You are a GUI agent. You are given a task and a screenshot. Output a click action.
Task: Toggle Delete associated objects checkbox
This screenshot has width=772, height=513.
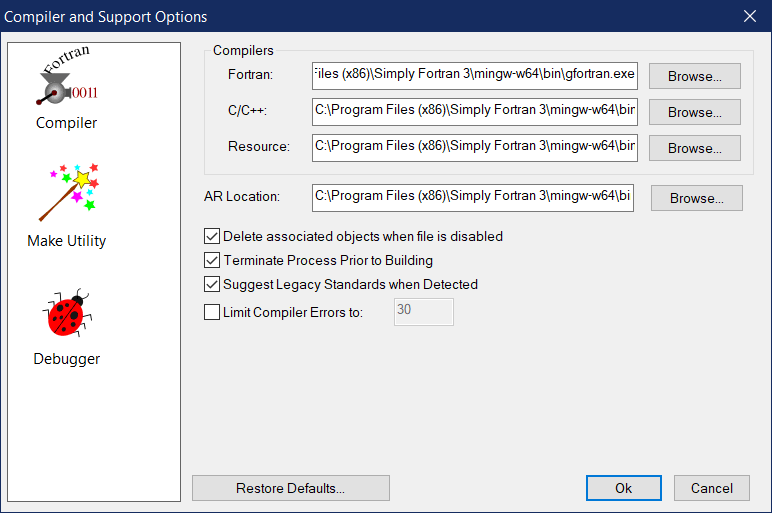coord(212,237)
